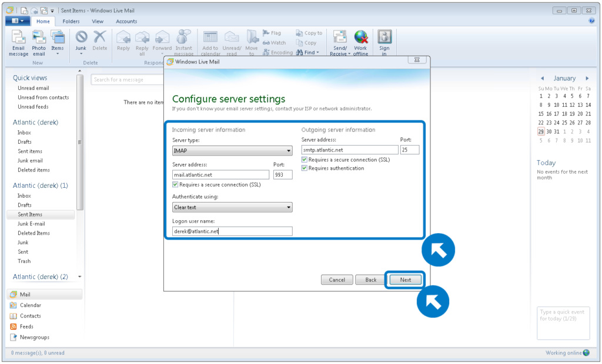Disable Requires authentication for outgoing server
The width and height of the screenshot is (602, 364).
[304, 168]
